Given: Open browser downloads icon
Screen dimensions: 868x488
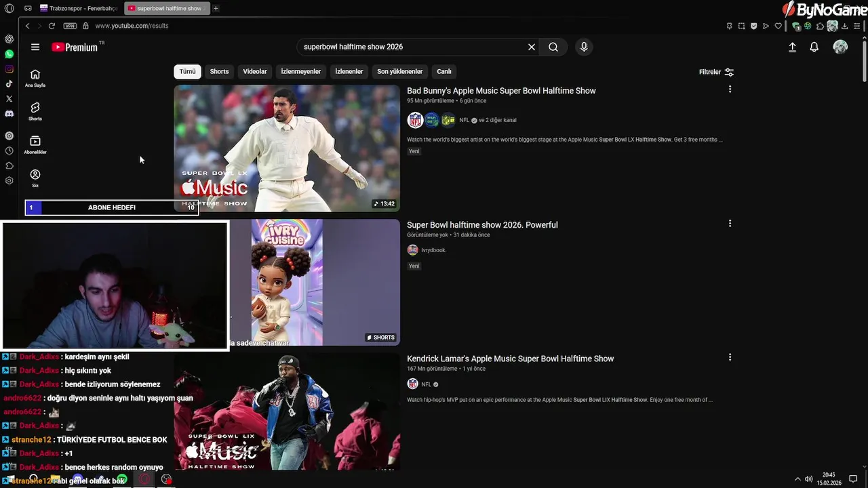Looking at the screenshot, I should coord(844,26).
